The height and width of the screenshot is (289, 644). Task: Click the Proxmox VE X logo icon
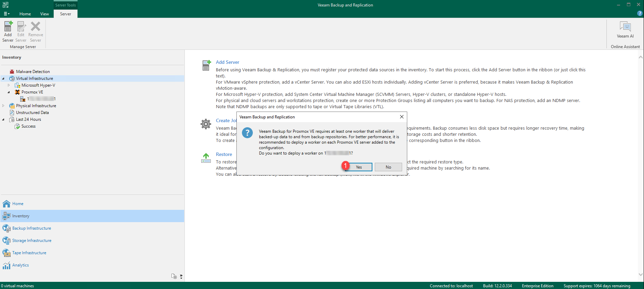pos(17,92)
